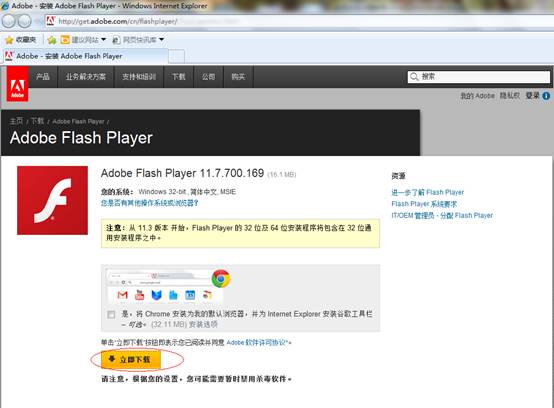Click the calendar icon in Chrome preview
Image resolution: width=554 pixels, height=408 pixels.
coord(190,295)
